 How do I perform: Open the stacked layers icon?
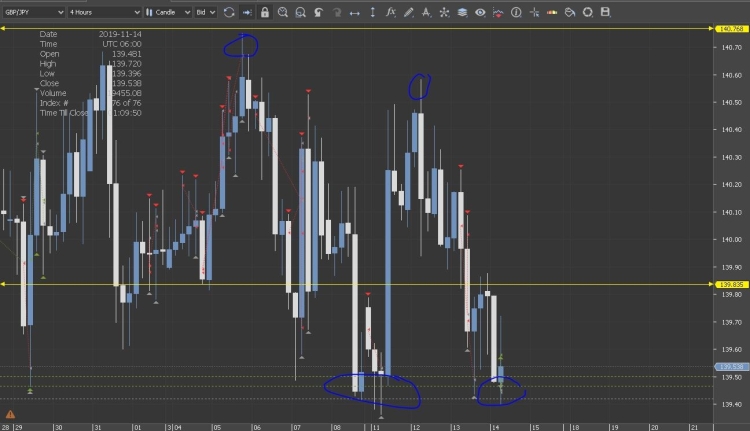click(462, 12)
